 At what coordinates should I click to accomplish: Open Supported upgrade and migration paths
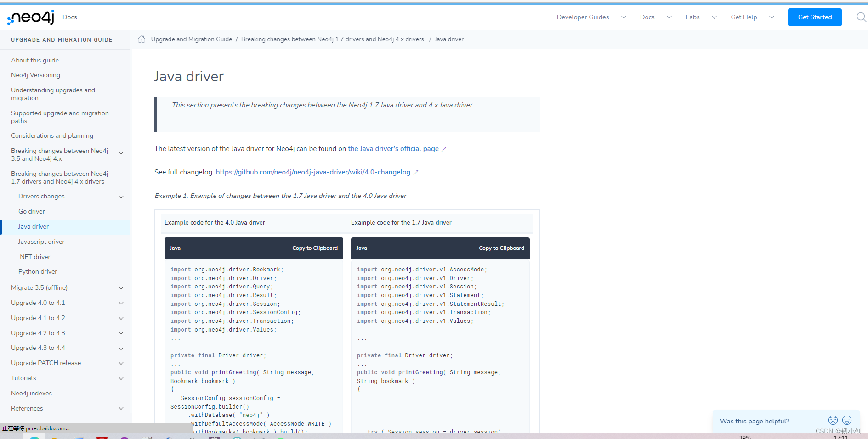pyautogui.click(x=60, y=117)
